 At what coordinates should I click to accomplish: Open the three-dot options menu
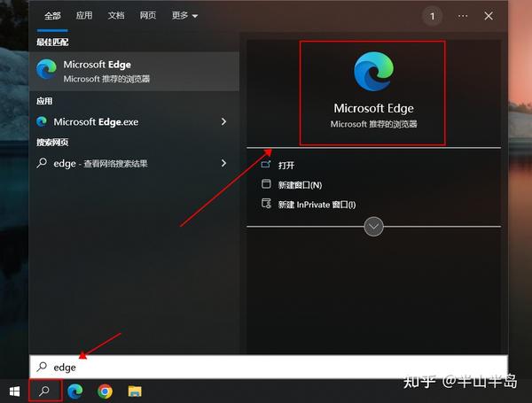(463, 16)
